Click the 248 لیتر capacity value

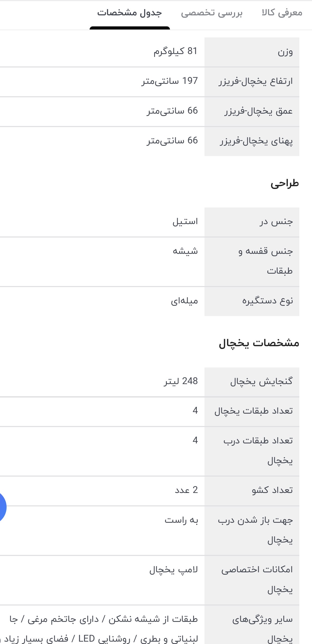coord(181,381)
